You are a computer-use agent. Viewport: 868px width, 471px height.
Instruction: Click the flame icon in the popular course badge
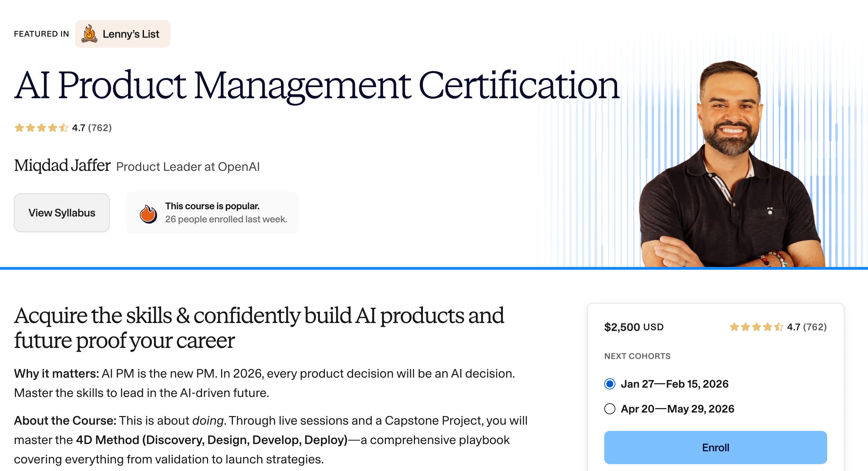(x=148, y=213)
